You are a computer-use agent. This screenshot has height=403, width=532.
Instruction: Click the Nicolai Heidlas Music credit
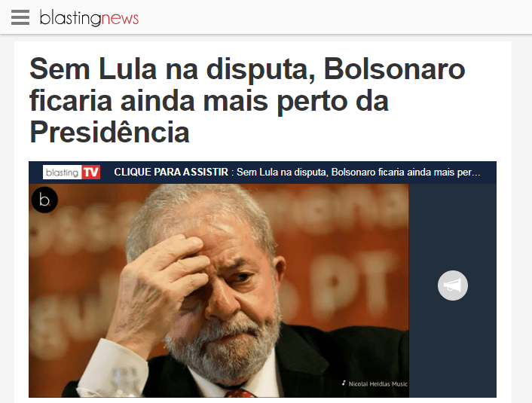coord(378,384)
